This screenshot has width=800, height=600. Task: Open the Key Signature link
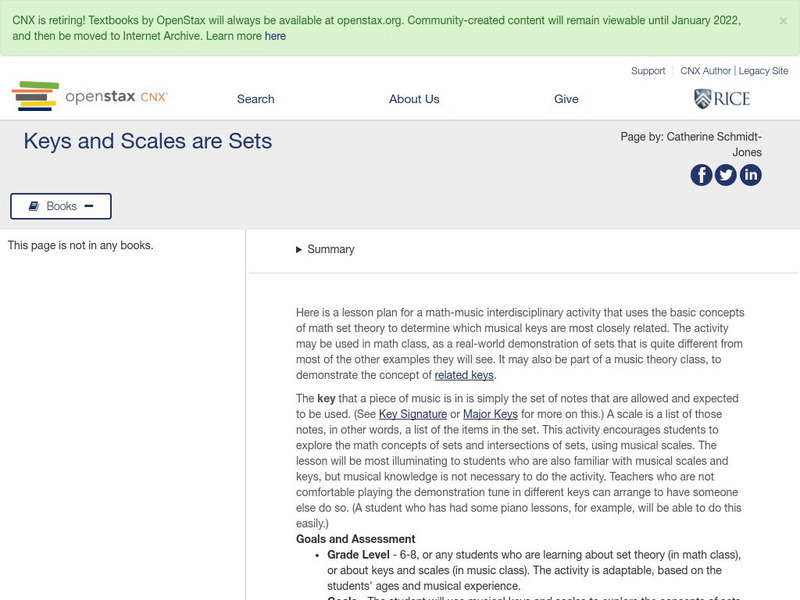[413, 414]
